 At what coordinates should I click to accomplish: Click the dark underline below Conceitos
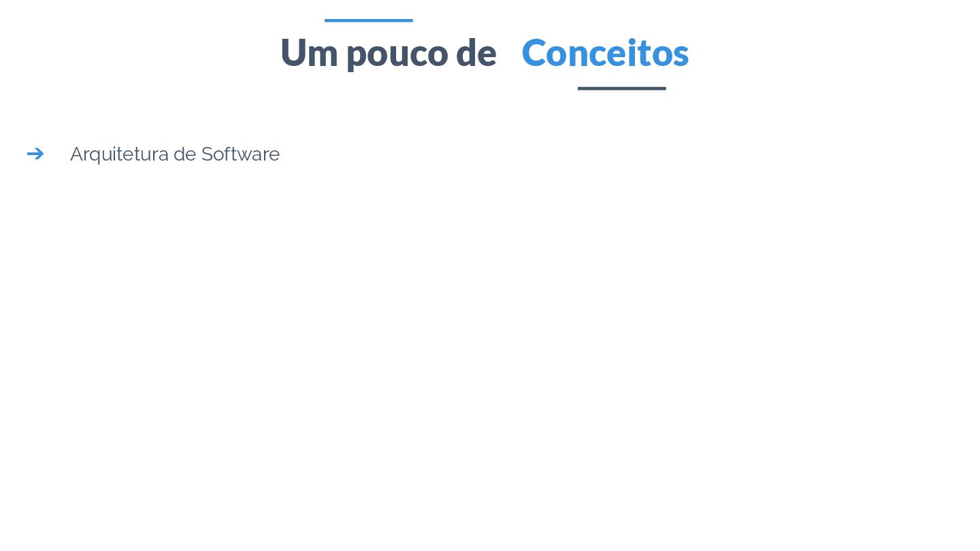[x=621, y=88]
